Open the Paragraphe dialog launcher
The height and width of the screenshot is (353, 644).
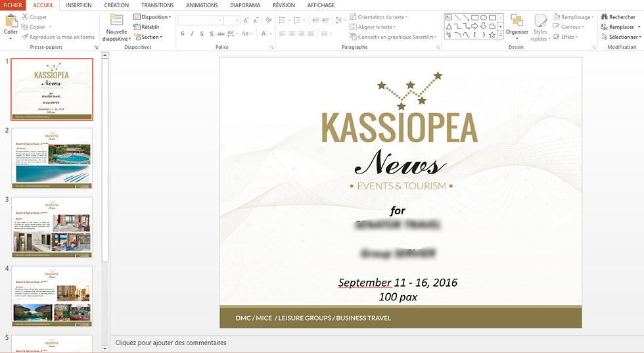click(438, 47)
